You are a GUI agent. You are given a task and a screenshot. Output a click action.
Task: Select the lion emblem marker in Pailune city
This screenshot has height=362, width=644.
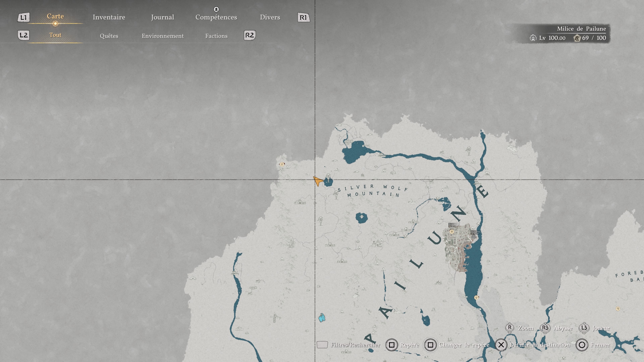pyautogui.click(x=451, y=232)
